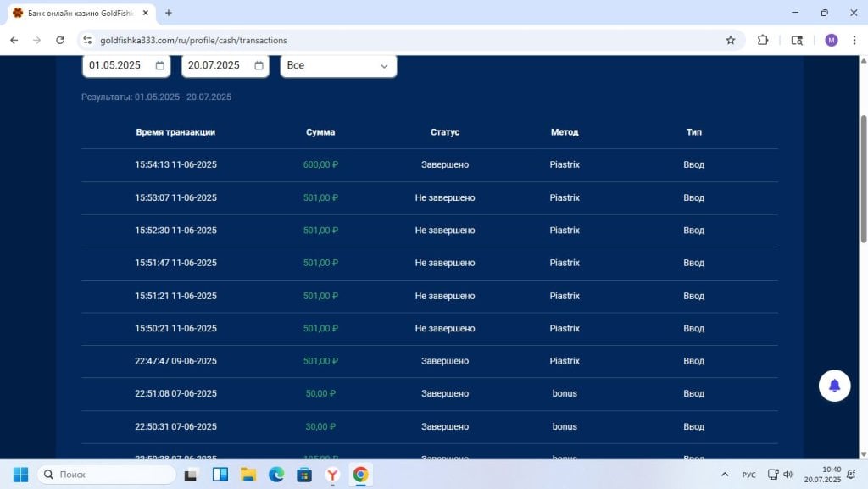Open Task View in the taskbar

[191, 474]
